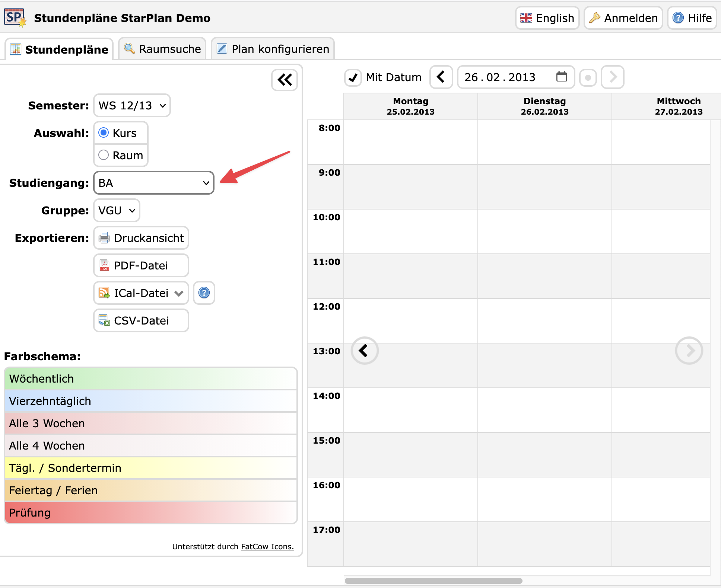Export timetable as CSV-Datei
The image size is (721, 588).
pos(141,320)
